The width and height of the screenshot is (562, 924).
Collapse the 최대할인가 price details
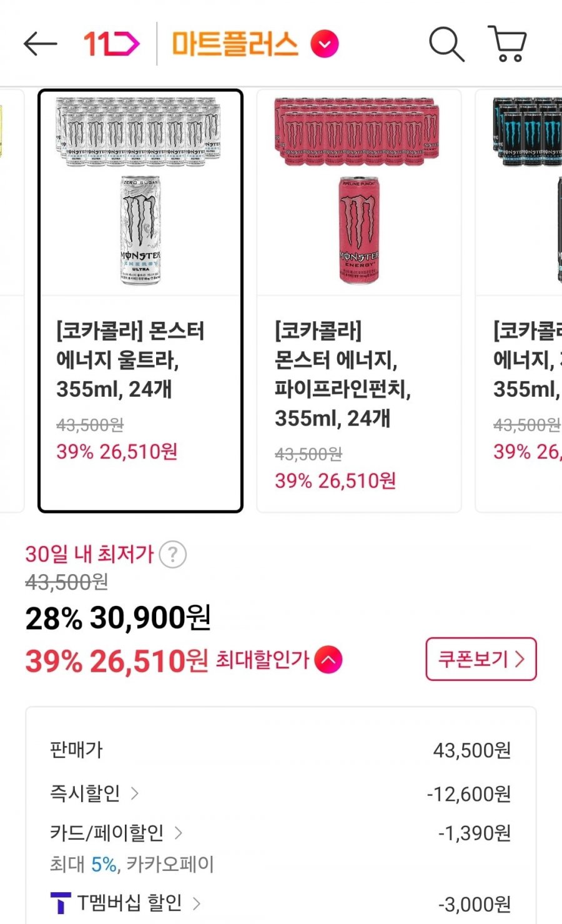point(328,660)
